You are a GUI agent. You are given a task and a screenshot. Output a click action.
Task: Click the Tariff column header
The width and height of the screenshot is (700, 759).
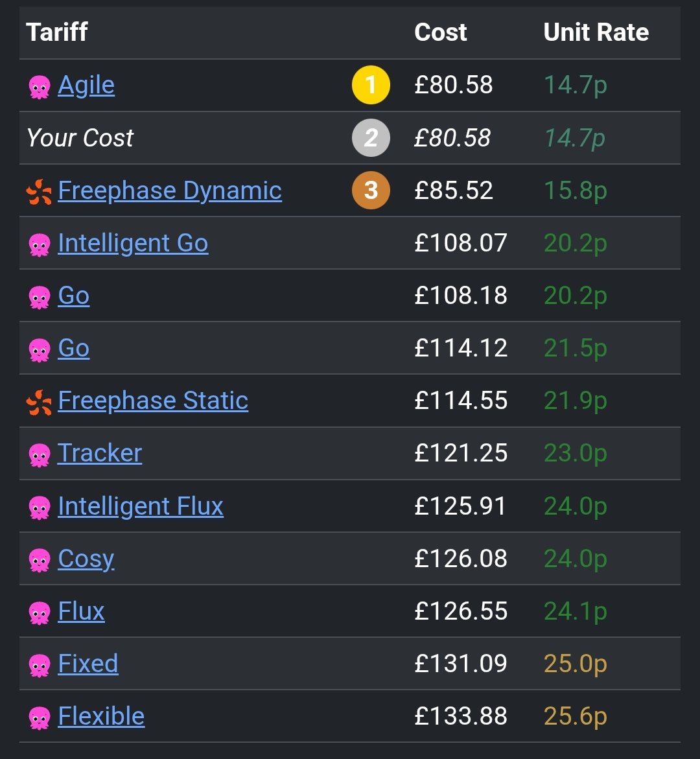(x=57, y=32)
